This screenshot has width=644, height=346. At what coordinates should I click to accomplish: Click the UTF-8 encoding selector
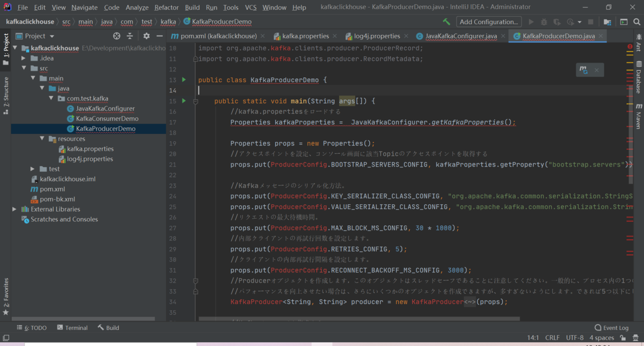575,338
